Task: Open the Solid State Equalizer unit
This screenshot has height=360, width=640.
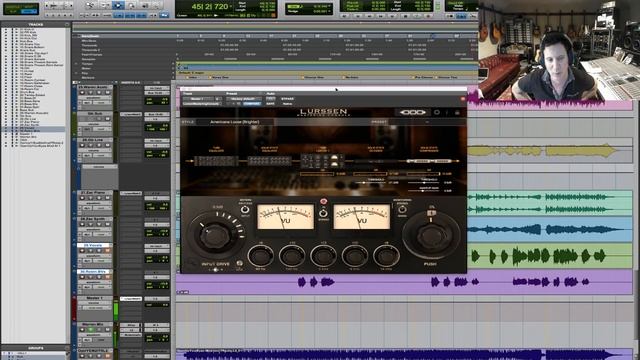Action: pyautogui.click(x=269, y=161)
